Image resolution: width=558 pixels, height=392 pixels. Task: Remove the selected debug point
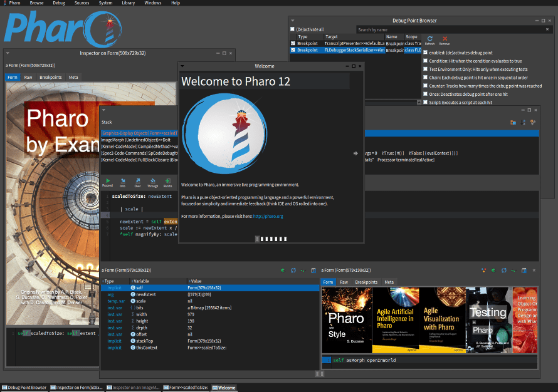click(x=445, y=40)
